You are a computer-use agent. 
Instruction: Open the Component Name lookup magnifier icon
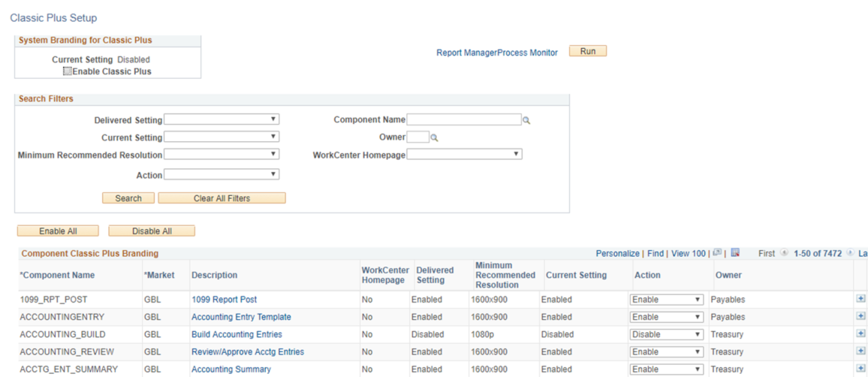(x=526, y=120)
